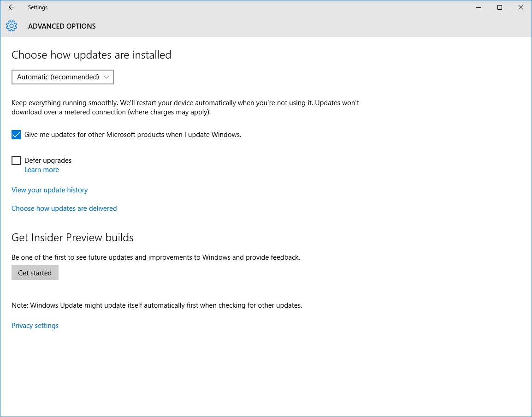
Task: Enable the Defer upgrades option
Action: [x=16, y=160]
